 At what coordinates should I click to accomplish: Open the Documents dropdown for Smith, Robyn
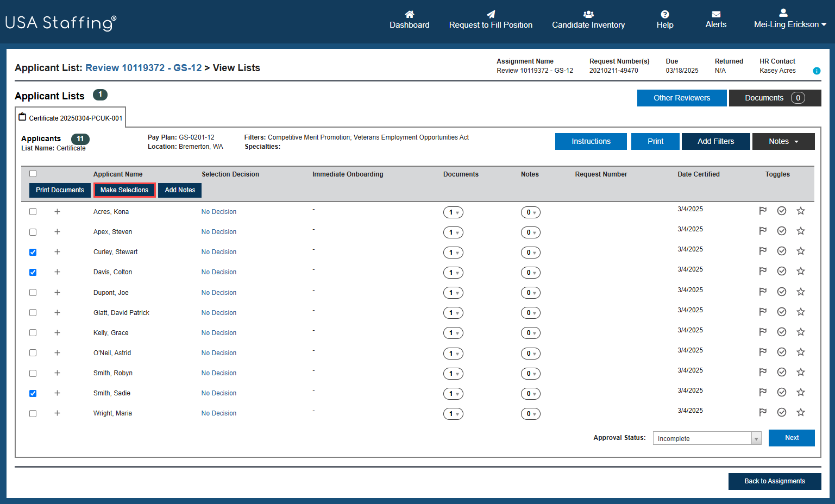click(x=453, y=374)
